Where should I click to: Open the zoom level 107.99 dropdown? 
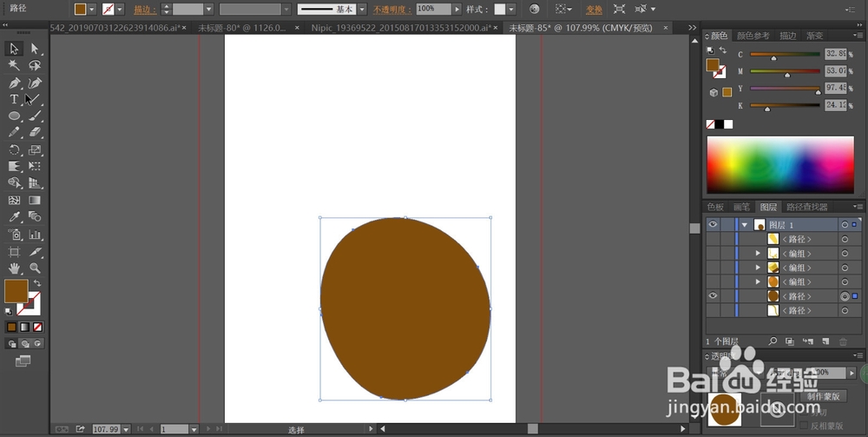(x=126, y=429)
